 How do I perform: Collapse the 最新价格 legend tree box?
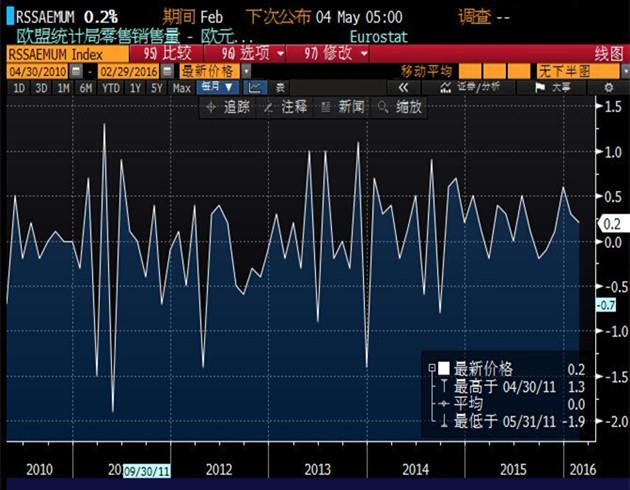(x=432, y=368)
